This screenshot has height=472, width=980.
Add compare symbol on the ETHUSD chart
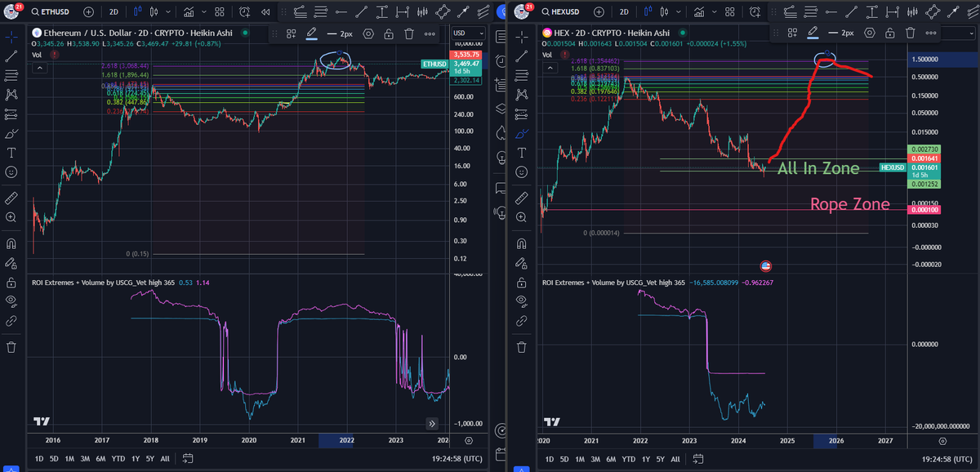[89, 12]
